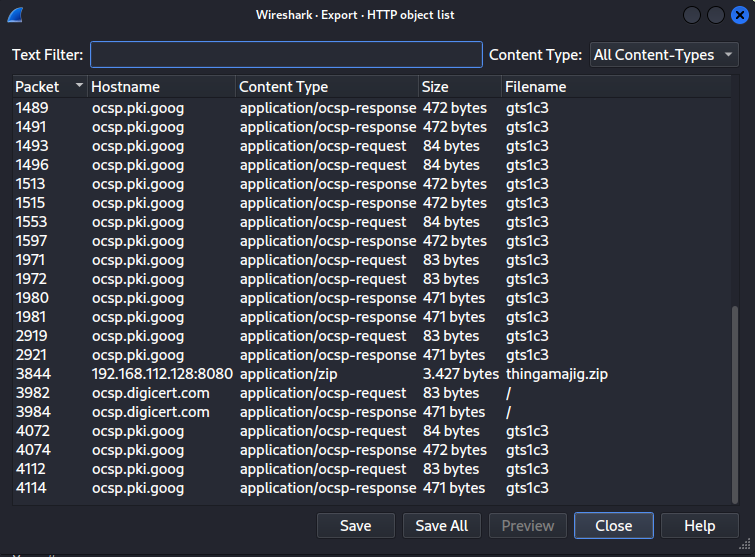The width and height of the screenshot is (755, 557).
Task: Select packet 1491 row
Action: (372, 127)
